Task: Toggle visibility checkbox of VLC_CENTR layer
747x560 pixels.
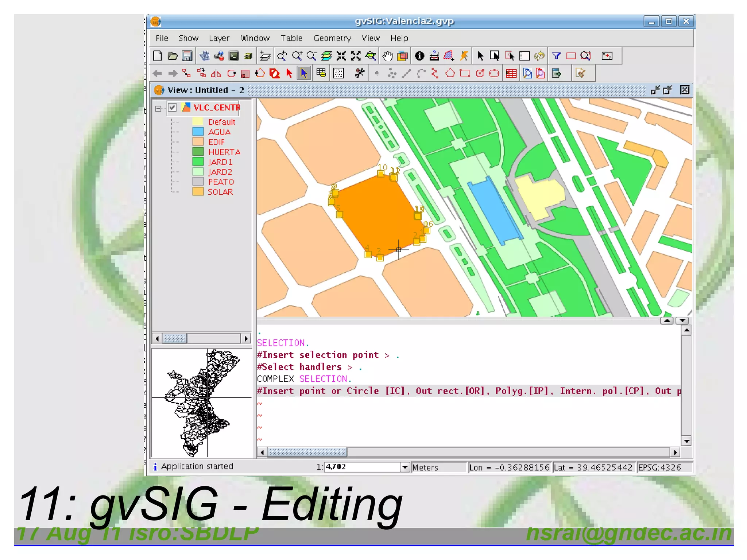Action: (x=172, y=108)
